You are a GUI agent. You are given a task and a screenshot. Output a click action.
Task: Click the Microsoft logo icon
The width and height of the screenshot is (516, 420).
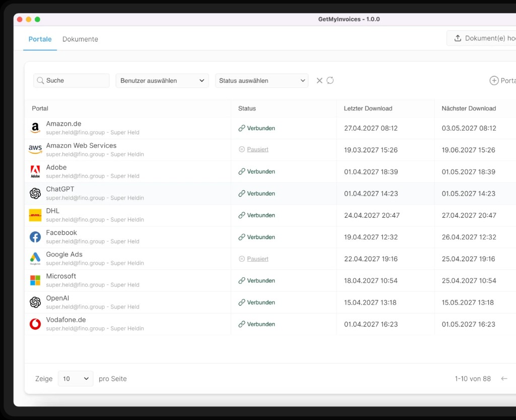(35, 280)
